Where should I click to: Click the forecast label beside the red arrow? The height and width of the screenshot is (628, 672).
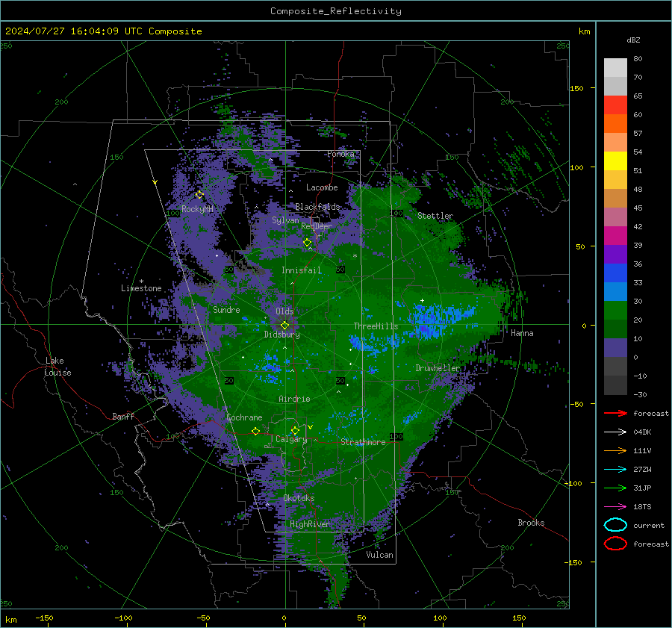pos(651,413)
